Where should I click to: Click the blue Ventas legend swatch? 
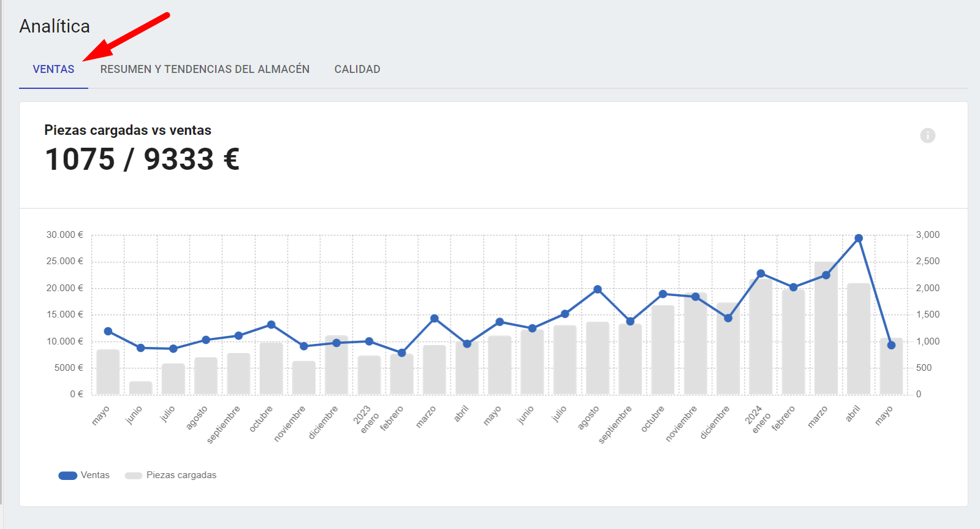pyautogui.click(x=67, y=476)
